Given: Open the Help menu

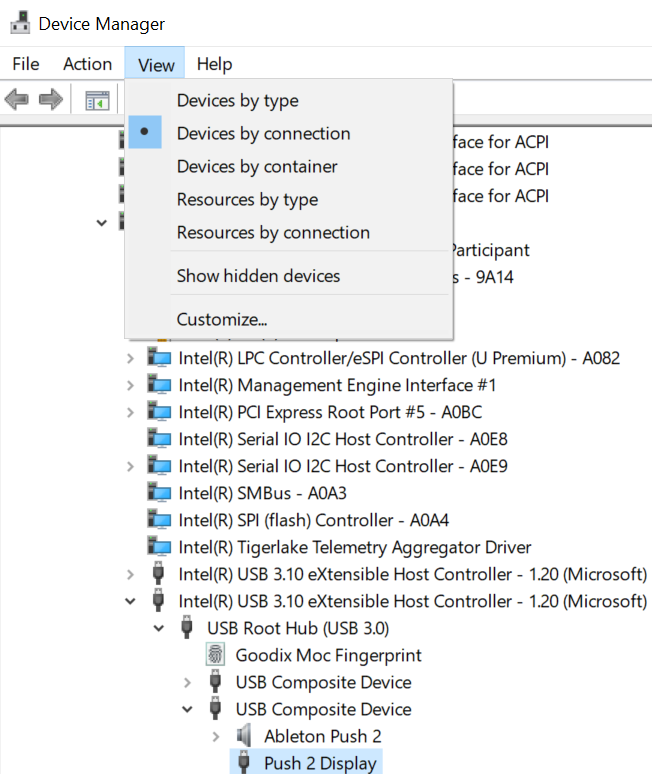Looking at the screenshot, I should (214, 64).
